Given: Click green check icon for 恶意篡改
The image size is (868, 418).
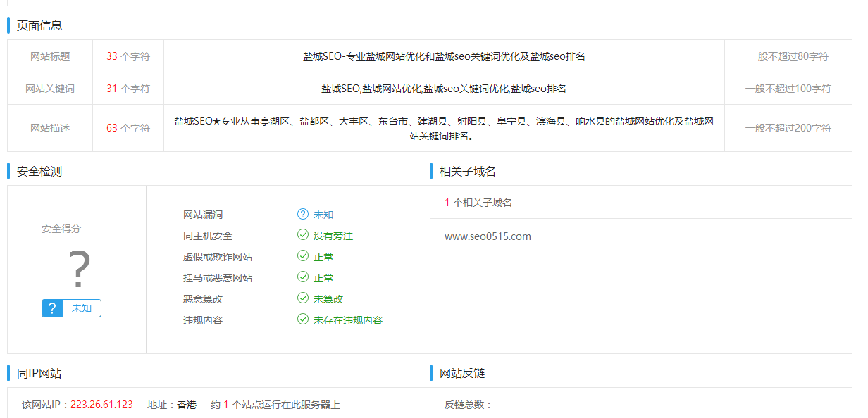Looking at the screenshot, I should pyautogui.click(x=303, y=299).
